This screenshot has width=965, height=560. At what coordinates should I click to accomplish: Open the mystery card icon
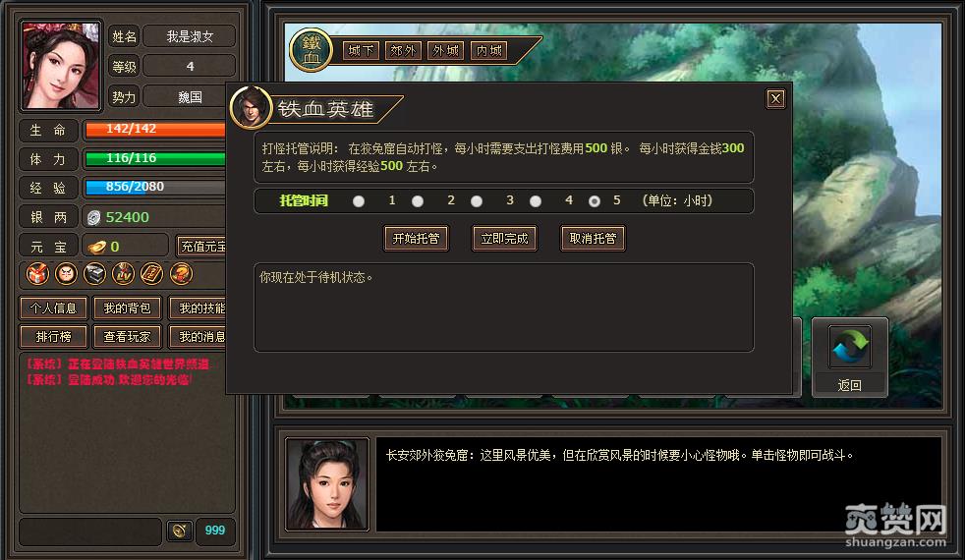(x=151, y=274)
